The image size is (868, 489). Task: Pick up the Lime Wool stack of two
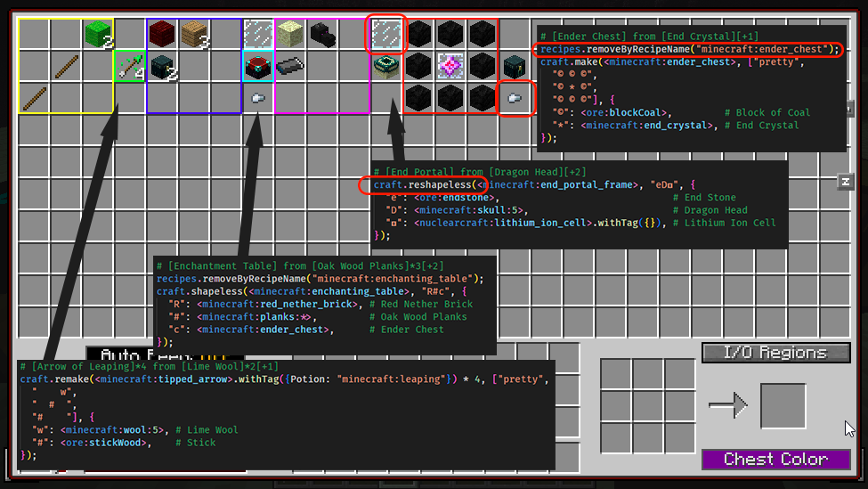tap(99, 35)
